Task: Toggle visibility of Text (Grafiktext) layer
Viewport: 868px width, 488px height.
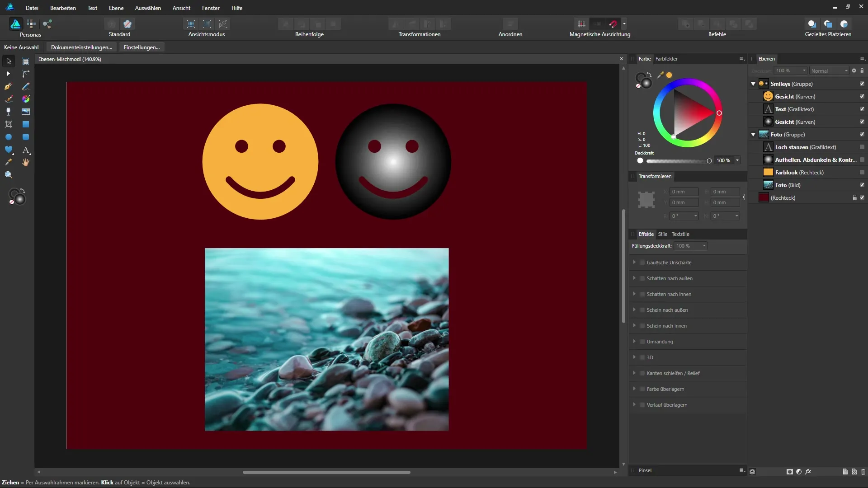Action: click(x=862, y=109)
